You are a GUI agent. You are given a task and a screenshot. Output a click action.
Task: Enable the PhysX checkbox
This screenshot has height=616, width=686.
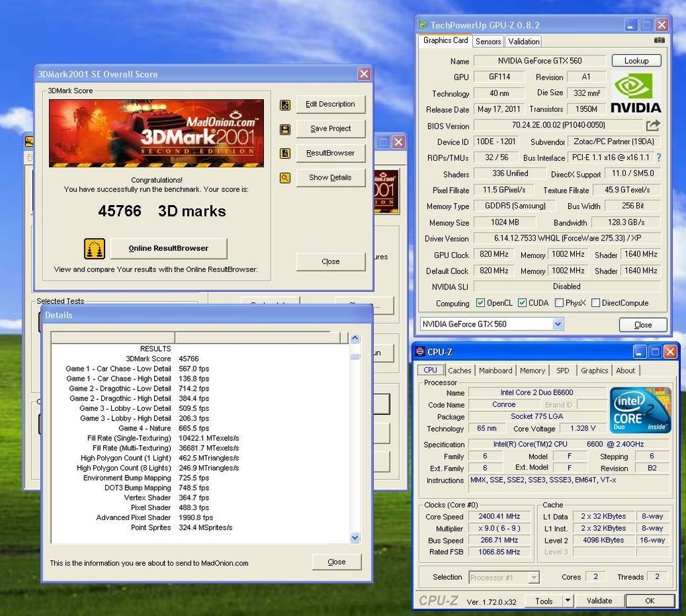tap(559, 302)
